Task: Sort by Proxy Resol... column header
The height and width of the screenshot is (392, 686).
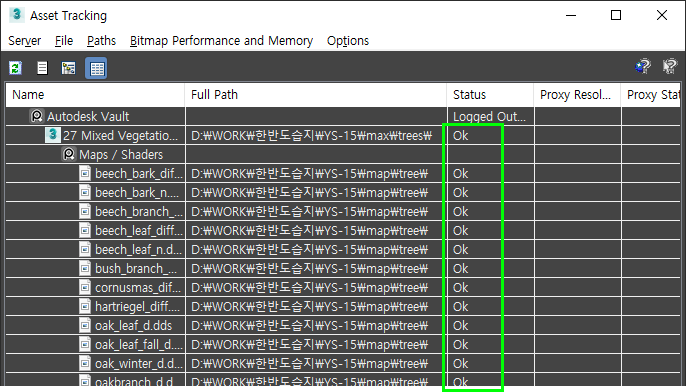Action: click(x=577, y=94)
